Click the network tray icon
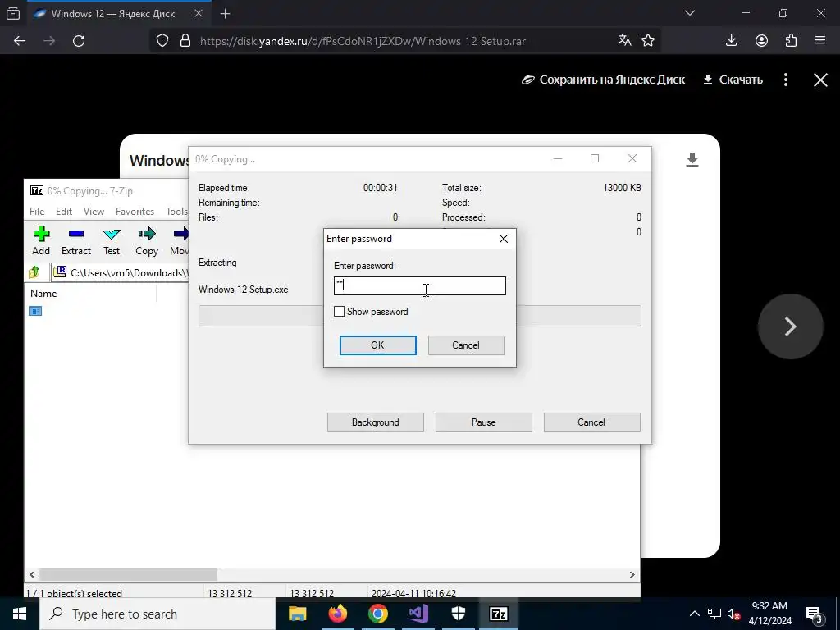Image resolution: width=840 pixels, height=630 pixels. tap(714, 614)
